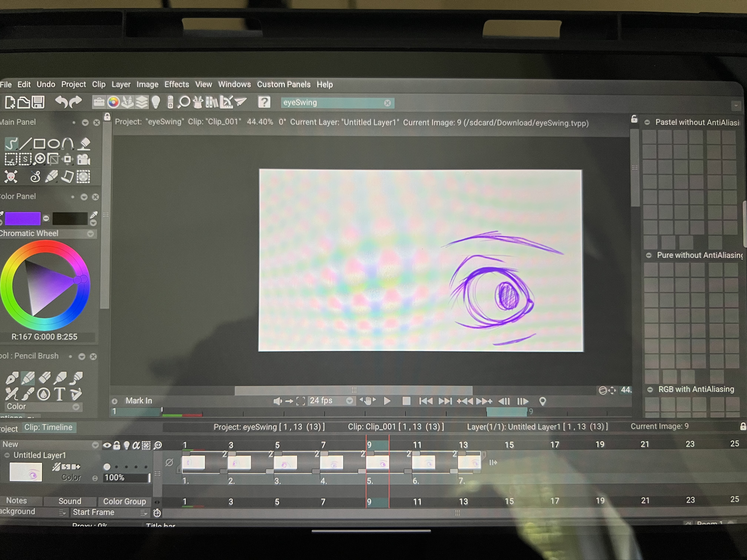This screenshot has width=747, height=560.
Task: Select the Pen brush nib icon
Action: 12,378
